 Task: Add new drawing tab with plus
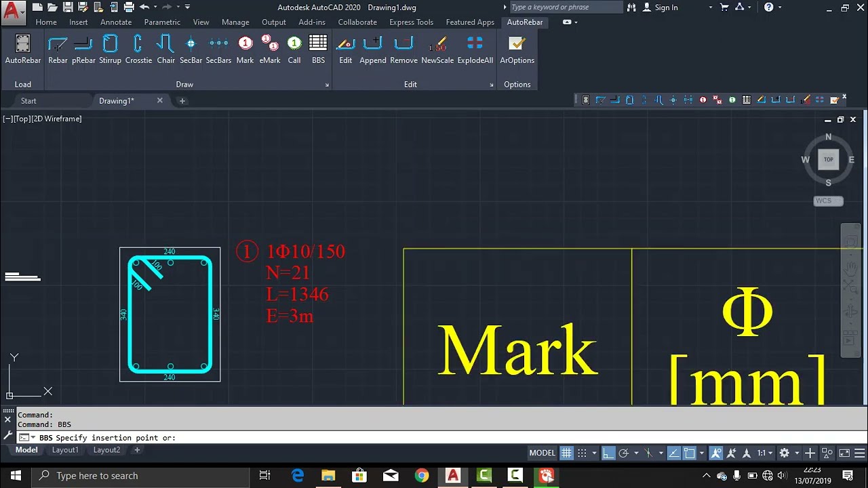pos(182,101)
